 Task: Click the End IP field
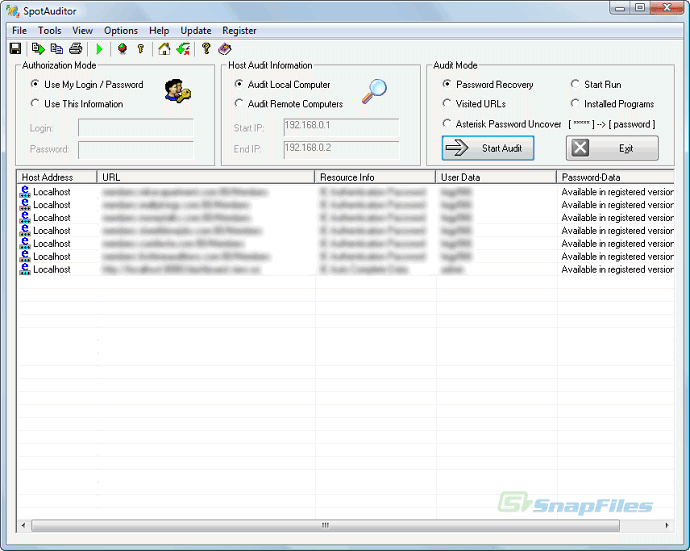(x=341, y=150)
